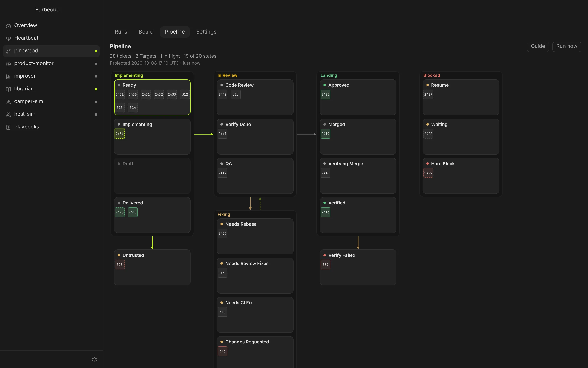Click the librarian green status dot

pyautogui.click(x=96, y=89)
